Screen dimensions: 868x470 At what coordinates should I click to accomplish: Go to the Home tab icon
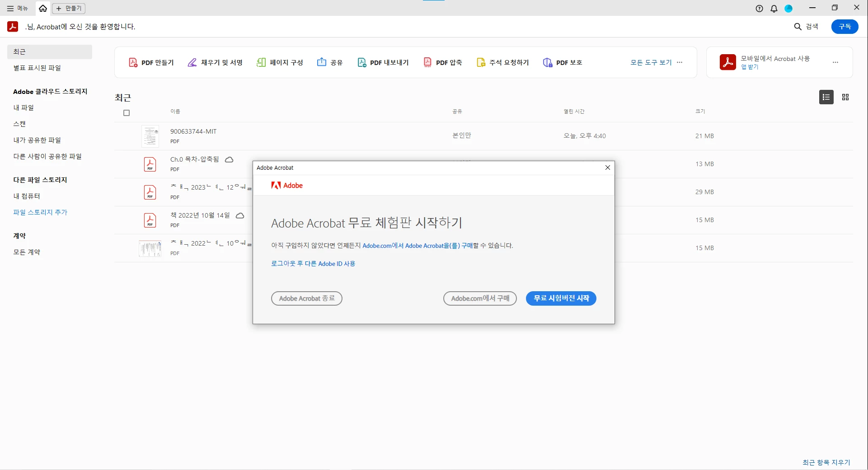pyautogui.click(x=43, y=8)
